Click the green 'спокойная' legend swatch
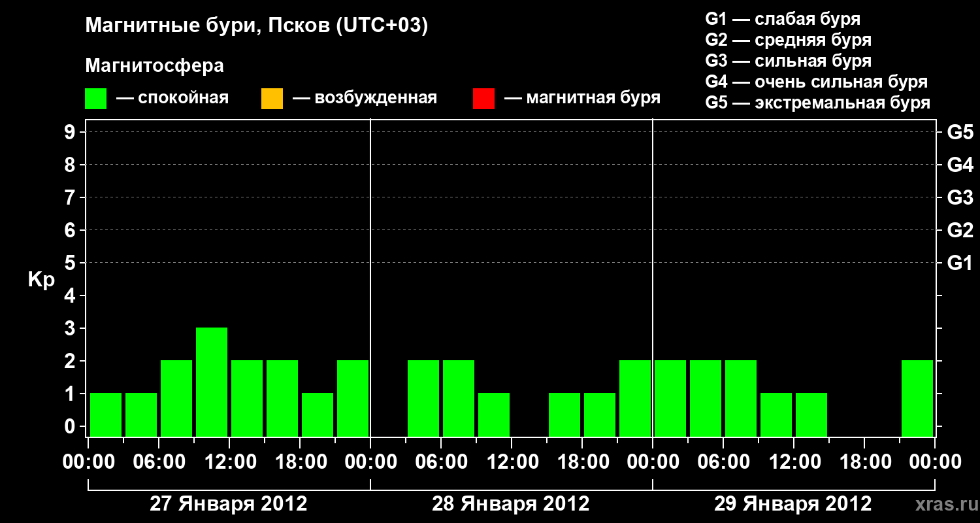The image size is (980, 523). (96, 98)
